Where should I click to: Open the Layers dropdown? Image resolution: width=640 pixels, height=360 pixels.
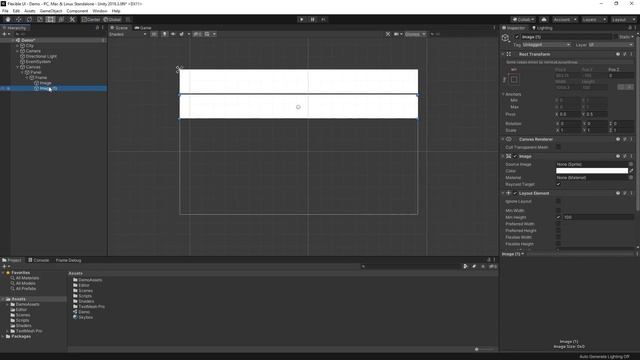pos(594,20)
